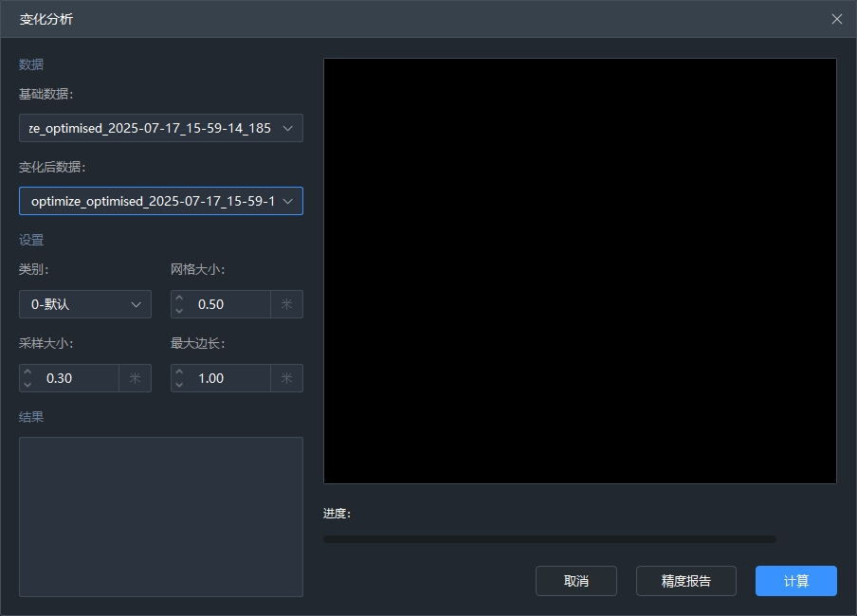
Task: Click the black preview viewport
Action: [x=579, y=271]
